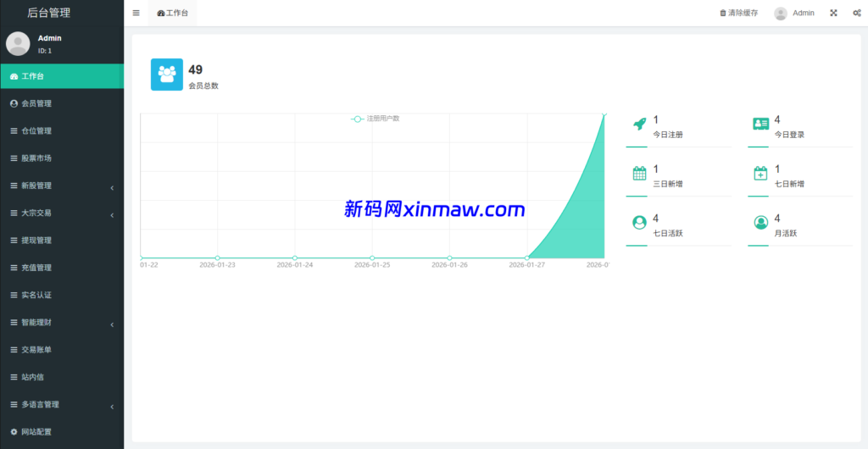Expand the 新股管理 submenu arrow
This screenshot has width=868, height=449.
112,188
